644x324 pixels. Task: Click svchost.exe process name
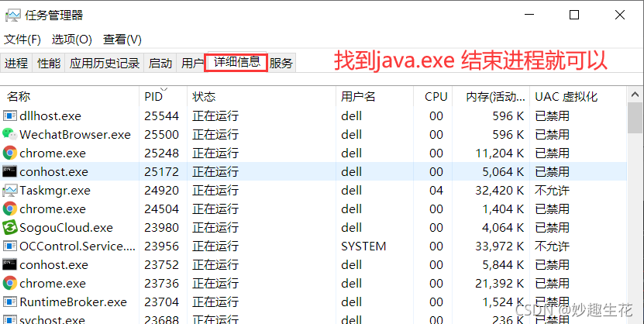pyautogui.click(x=52, y=319)
